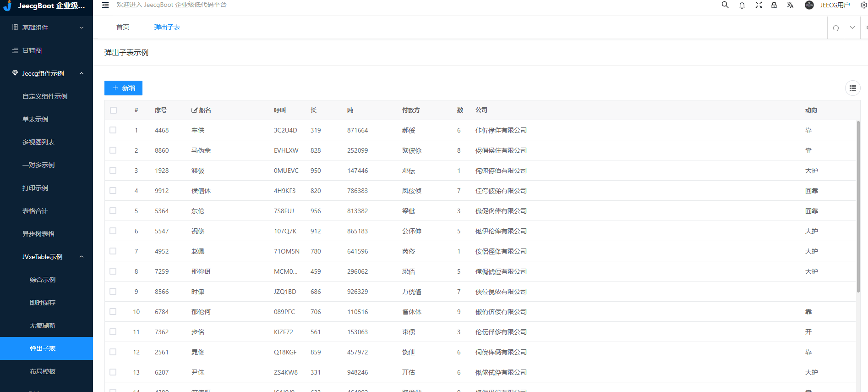Viewport: 868px width, 392px height.
Task: Click the 呼叫 cell KIZF72
Action: [284, 332]
